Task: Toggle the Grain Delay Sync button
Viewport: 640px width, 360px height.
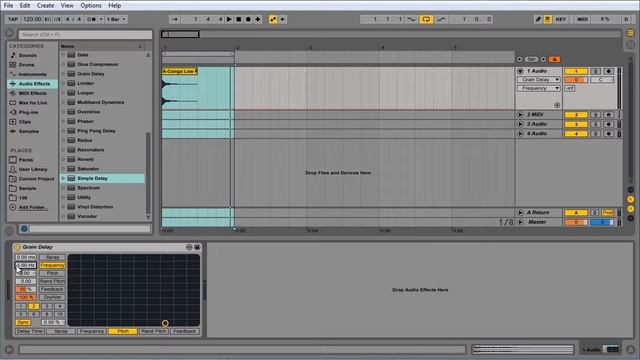Action: coord(23,322)
